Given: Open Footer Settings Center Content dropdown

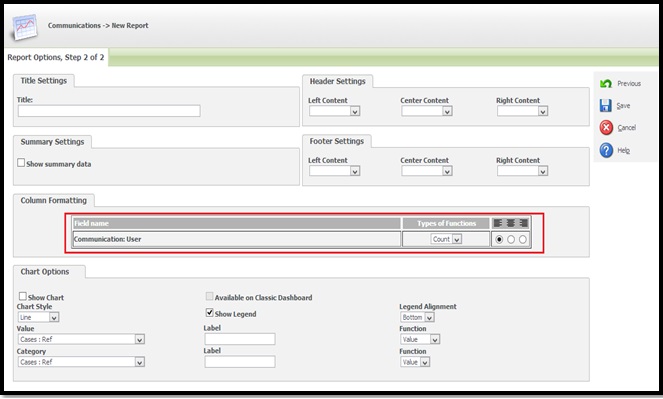Looking at the screenshot, I should click(427, 171).
